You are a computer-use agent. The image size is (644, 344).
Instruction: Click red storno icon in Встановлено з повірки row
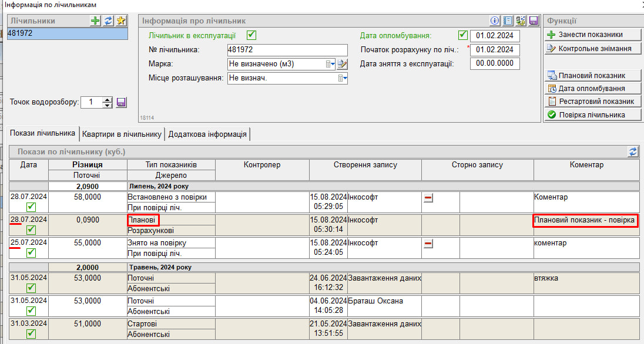[428, 198]
